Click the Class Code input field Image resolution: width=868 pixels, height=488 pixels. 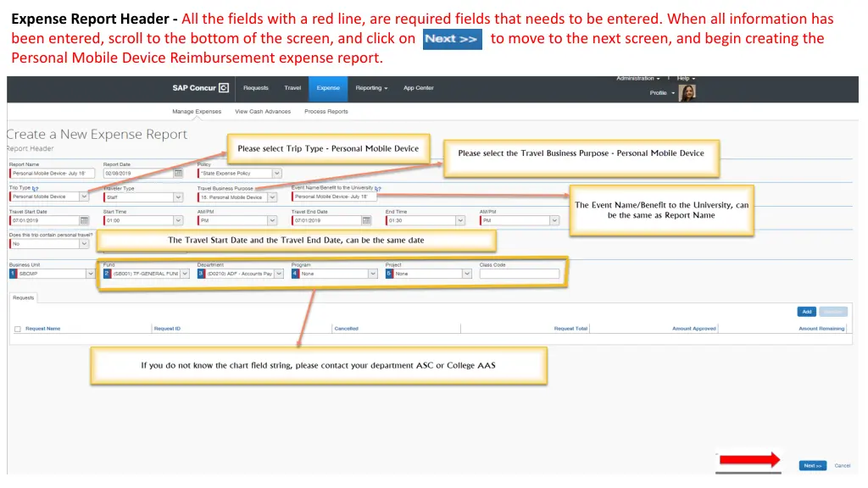click(x=519, y=274)
